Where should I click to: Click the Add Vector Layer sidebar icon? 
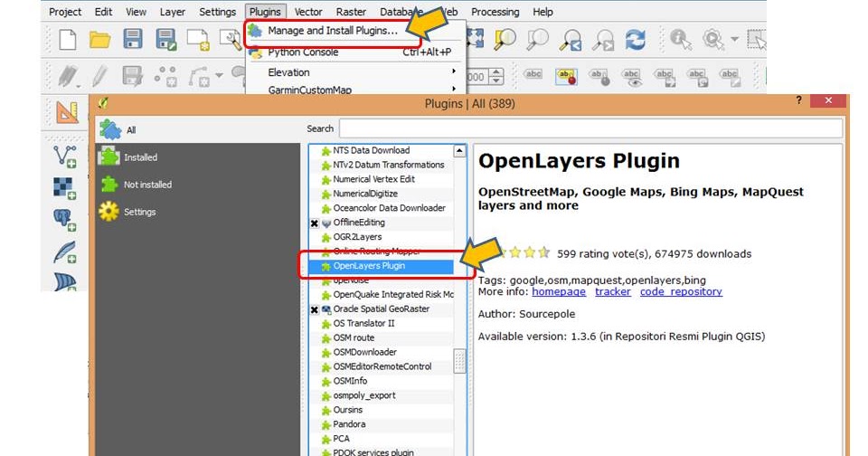click(x=65, y=157)
